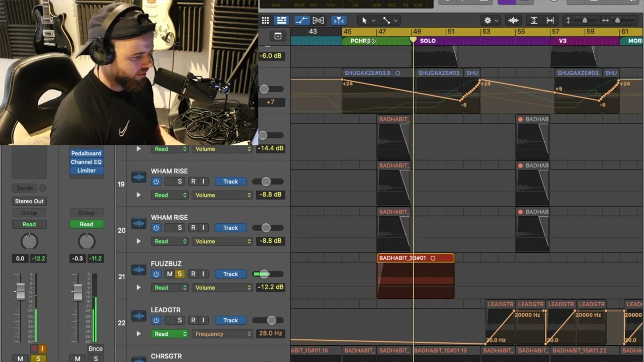The image size is (644, 362).
Task: Toggle power button on FUUZBUZ track
Action: click(156, 274)
